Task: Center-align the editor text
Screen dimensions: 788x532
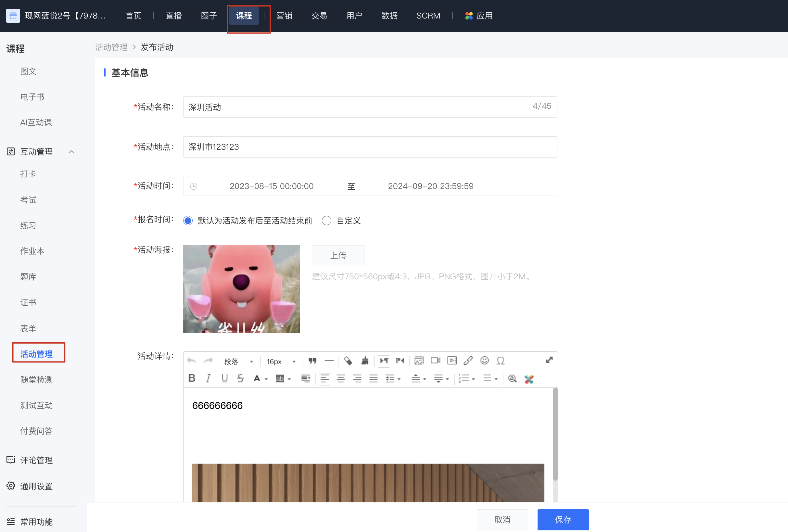Action: 341,378
